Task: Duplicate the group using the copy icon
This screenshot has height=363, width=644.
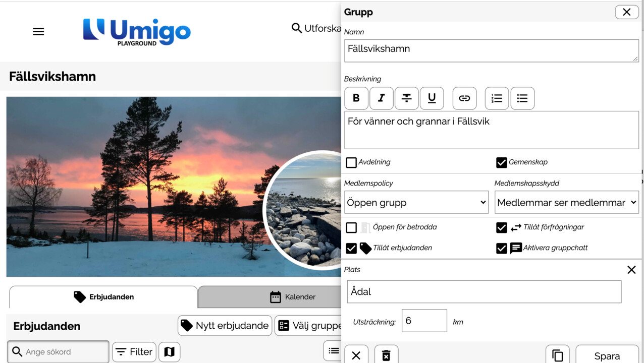Action: point(557,354)
